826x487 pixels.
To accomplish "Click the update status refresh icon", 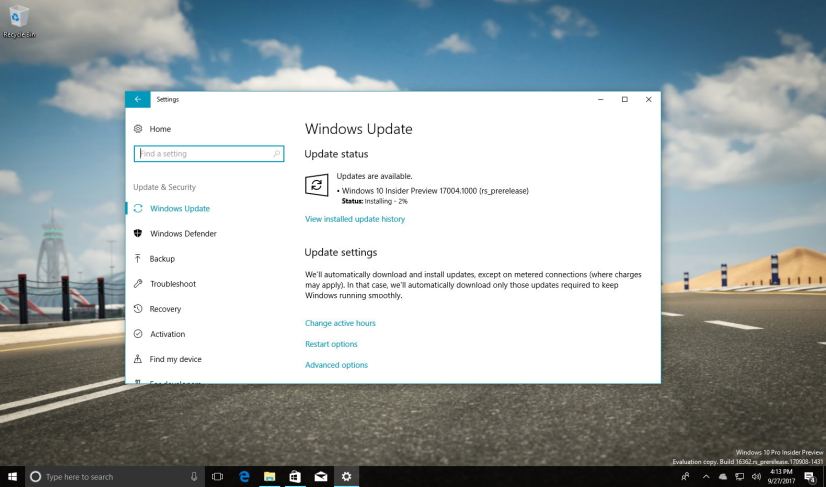I will click(317, 185).
